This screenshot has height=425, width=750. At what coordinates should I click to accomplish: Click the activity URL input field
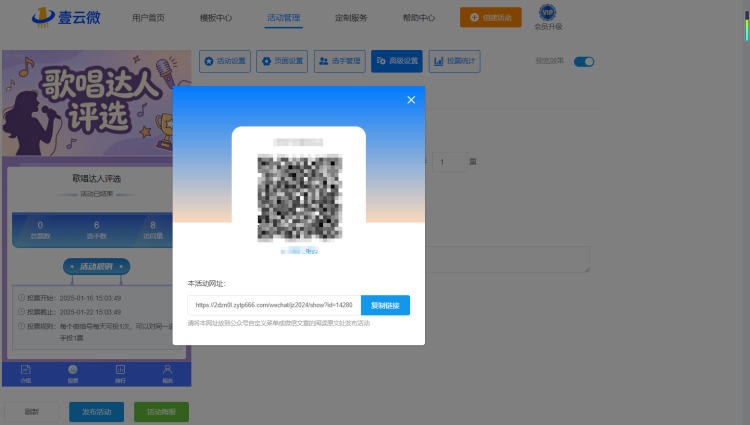pos(274,305)
